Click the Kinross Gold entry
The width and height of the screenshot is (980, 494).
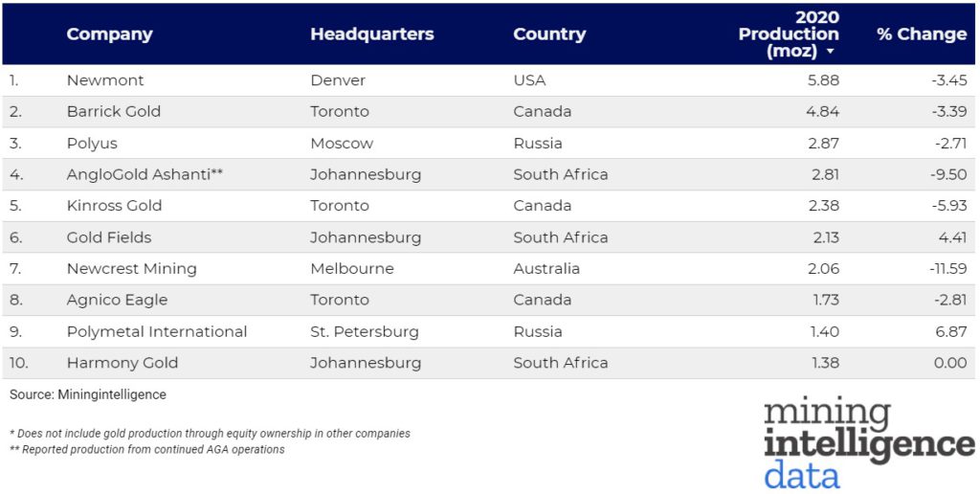click(114, 206)
